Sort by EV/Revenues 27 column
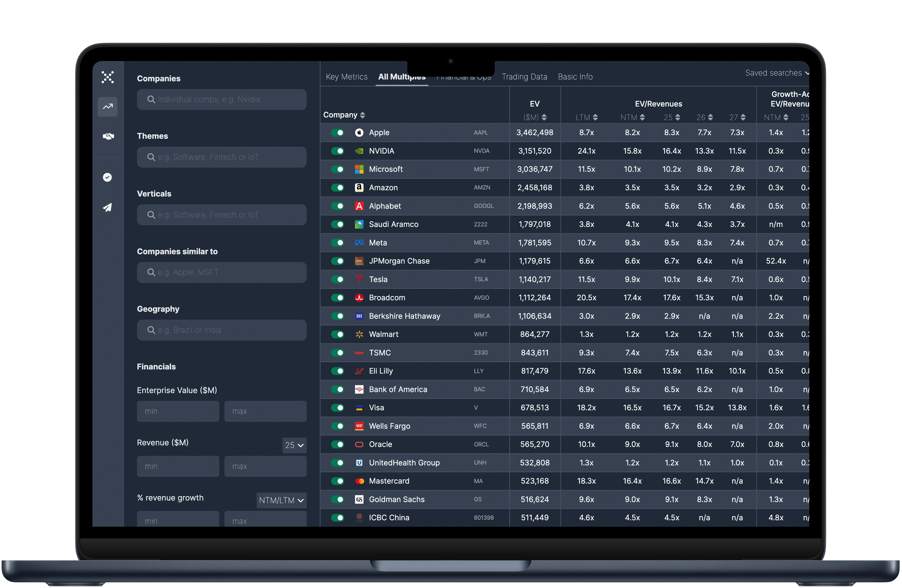Image resolution: width=902 pixels, height=588 pixels. (x=737, y=117)
